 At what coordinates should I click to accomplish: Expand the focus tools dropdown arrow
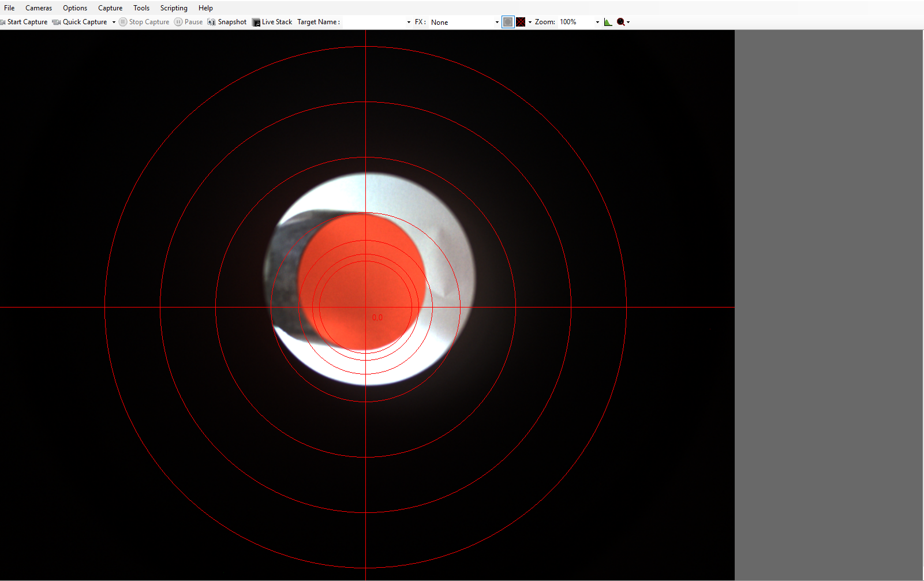point(628,22)
